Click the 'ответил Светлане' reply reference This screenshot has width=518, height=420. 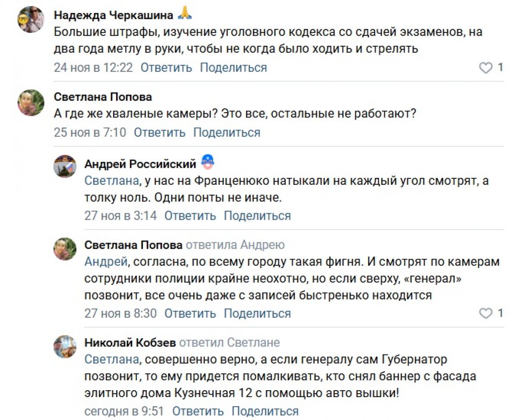tap(229, 343)
